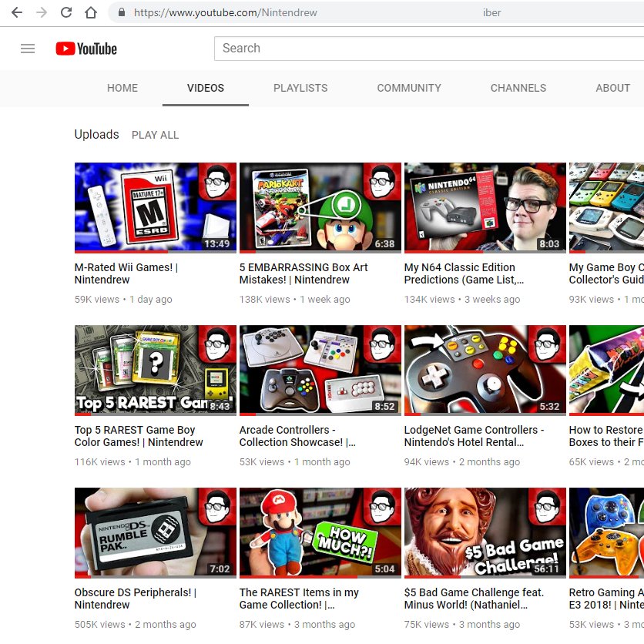Select the VIDEOS tab
The width and height of the screenshot is (644, 644).
pos(206,88)
